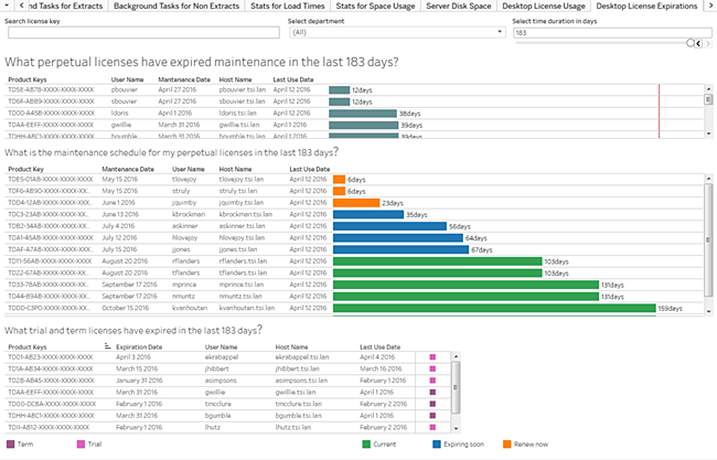The image size is (717, 460).
Task: Highlight the Expiring soon blue legend swatch
Action: tap(437, 444)
